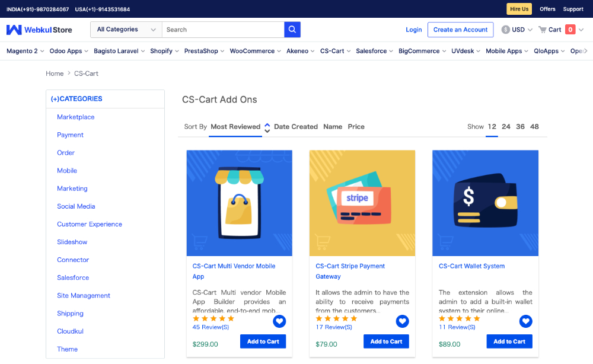Add Multi Vendor Mobile App to cart
593x364 pixels.
(263, 341)
